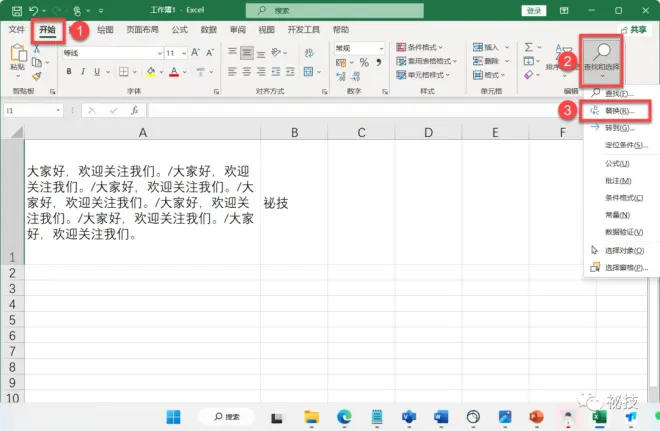This screenshot has height=431, width=660.
Task: Click the Increase Indent icon
Action: (x=290, y=72)
